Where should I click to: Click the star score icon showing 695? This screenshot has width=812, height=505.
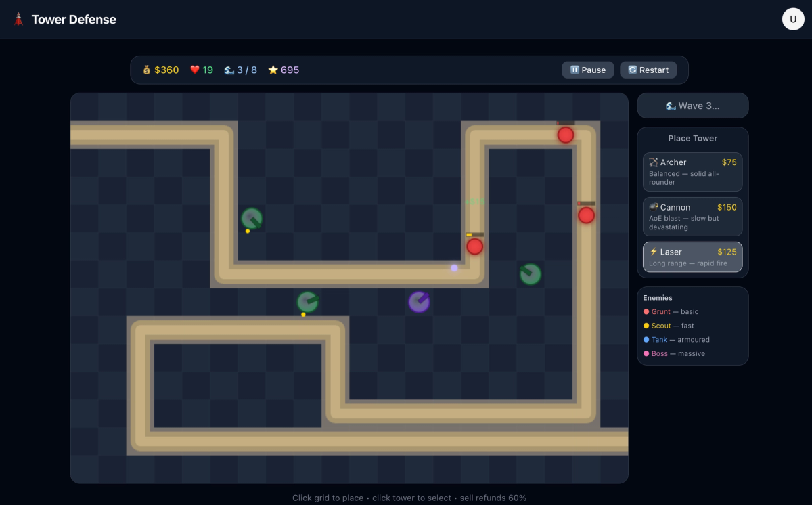click(273, 69)
